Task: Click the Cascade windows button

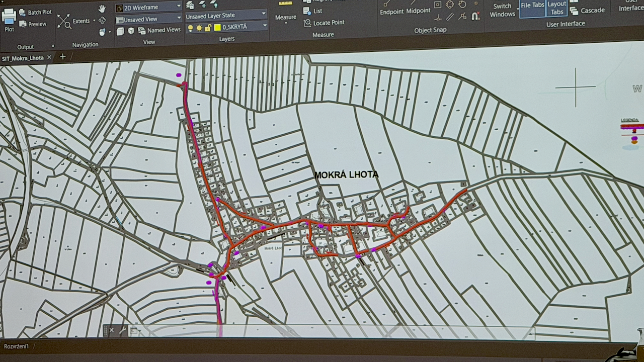Action: click(x=587, y=11)
